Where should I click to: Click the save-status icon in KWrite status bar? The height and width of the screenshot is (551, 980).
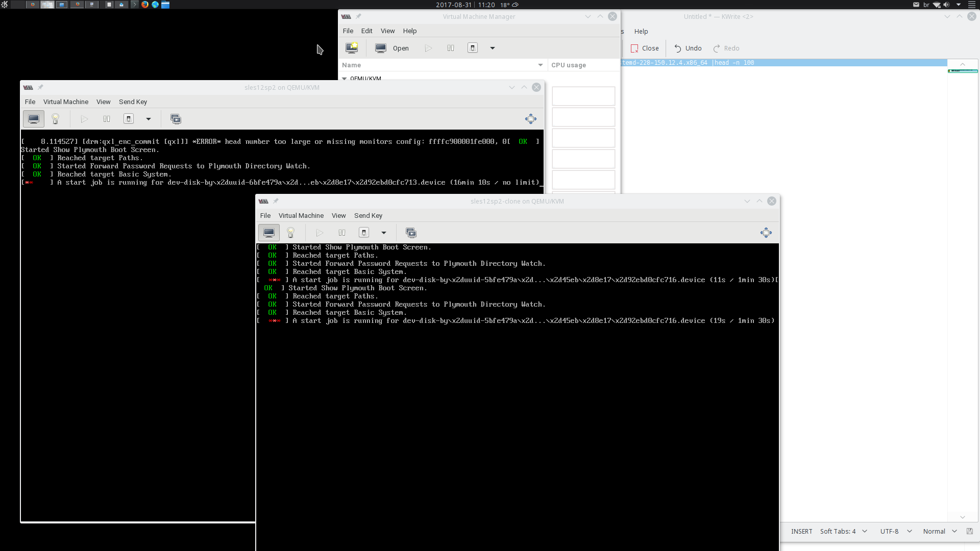coord(969,531)
